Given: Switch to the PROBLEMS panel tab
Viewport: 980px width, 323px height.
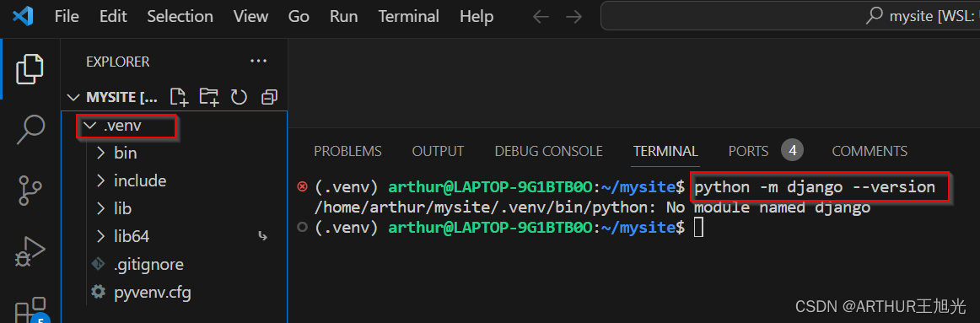Looking at the screenshot, I should 347,151.
